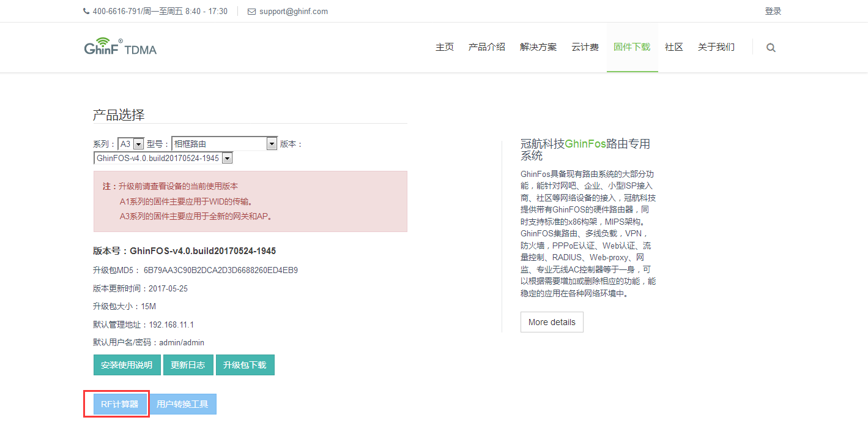The width and height of the screenshot is (868, 439).
Task: Expand the 型号 相框路由 dropdown
Action: point(224,144)
